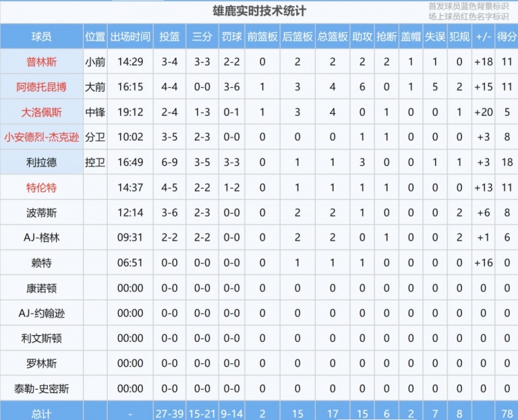Click the 三分 column header
Image resolution: width=518 pixels, height=420 pixels.
pos(202,37)
